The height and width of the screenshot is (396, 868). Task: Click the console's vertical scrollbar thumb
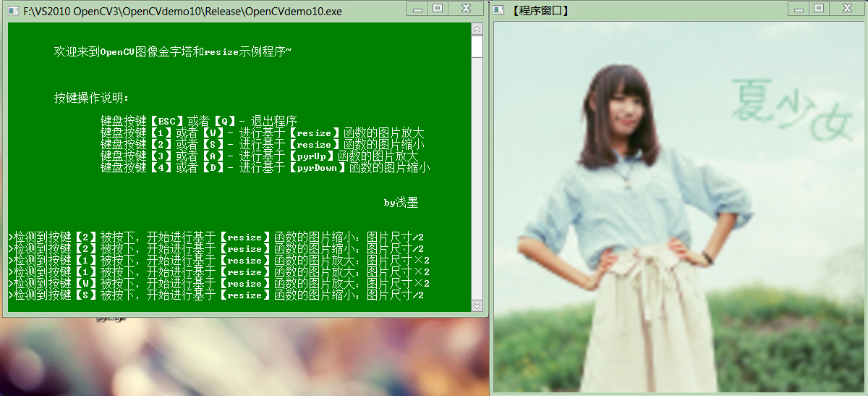[477, 46]
